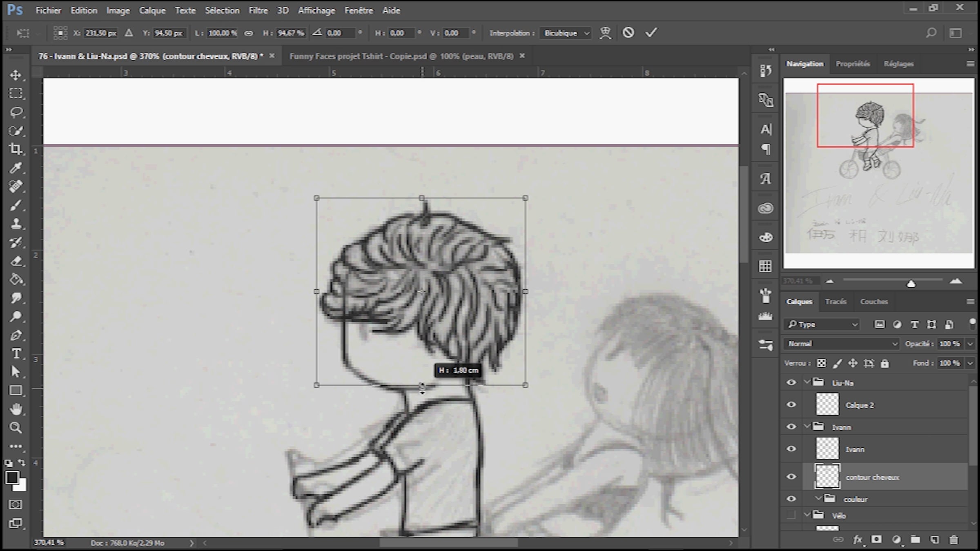Switch to the Couches tab
980x551 pixels.
[873, 302]
